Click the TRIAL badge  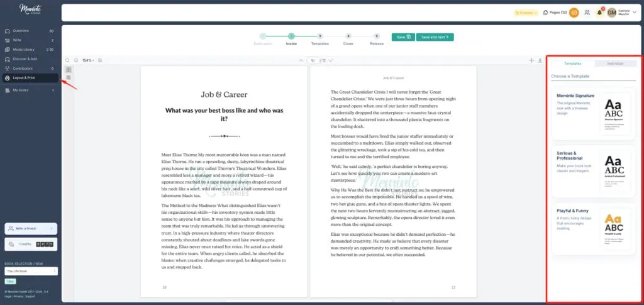[x=10, y=281]
